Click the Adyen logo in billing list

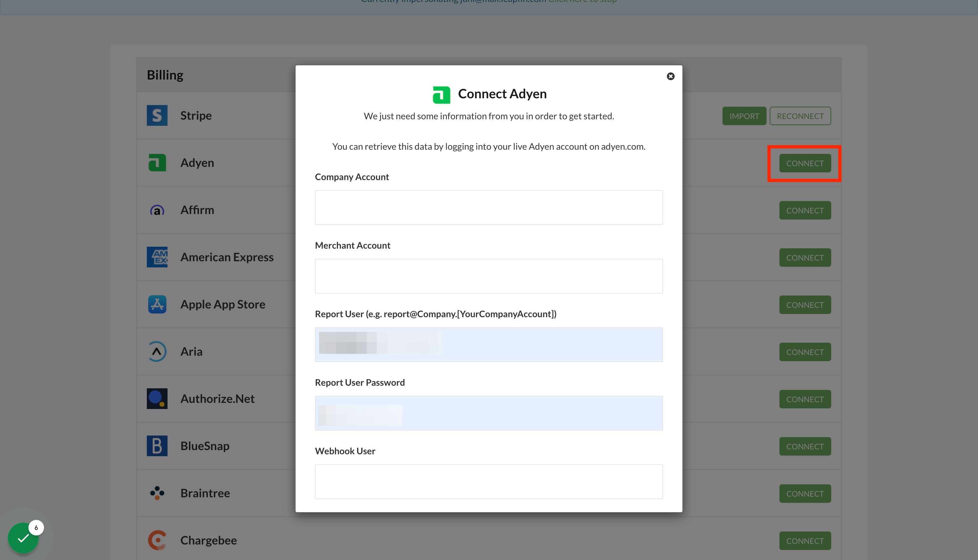click(x=157, y=163)
